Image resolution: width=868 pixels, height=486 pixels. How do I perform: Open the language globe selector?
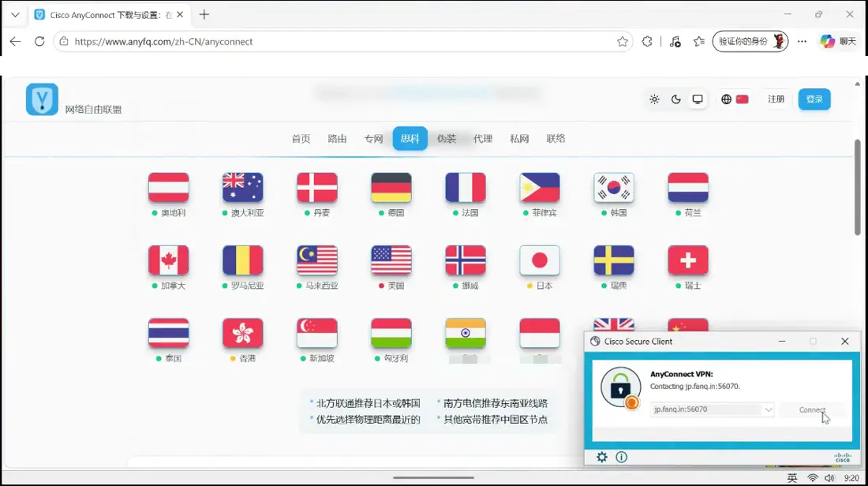(726, 99)
